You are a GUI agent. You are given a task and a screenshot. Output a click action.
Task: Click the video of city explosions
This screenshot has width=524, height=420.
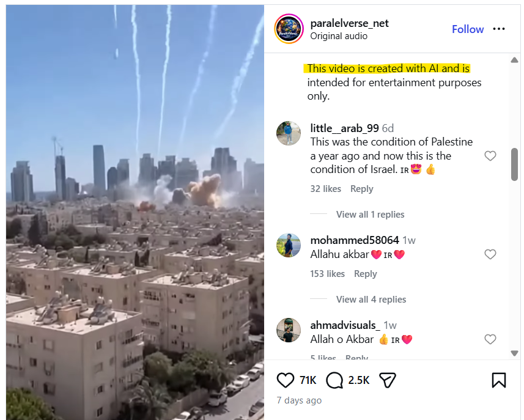pyautogui.click(x=135, y=213)
